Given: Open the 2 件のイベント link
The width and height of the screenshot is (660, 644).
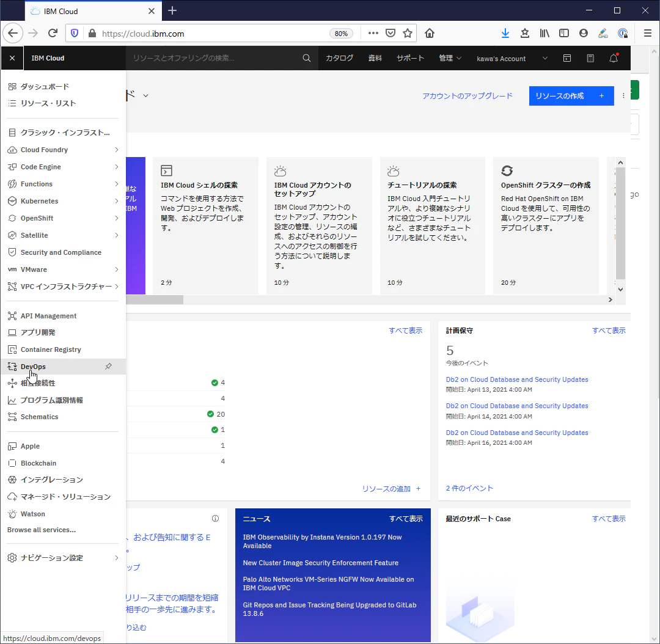Looking at the screenshot, I should click(x=469, y=488).
